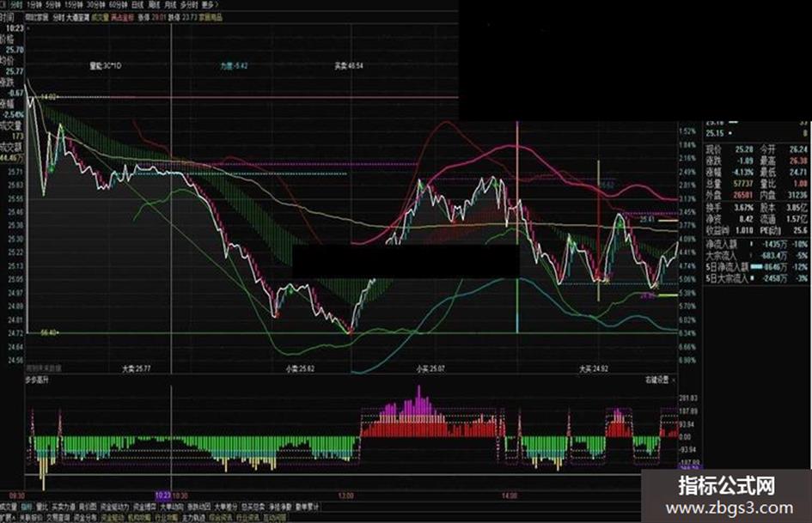Select the 30分钟 period tab
Image resolution: width=812 pixels, height=523 pixels.
pos(95,4)
